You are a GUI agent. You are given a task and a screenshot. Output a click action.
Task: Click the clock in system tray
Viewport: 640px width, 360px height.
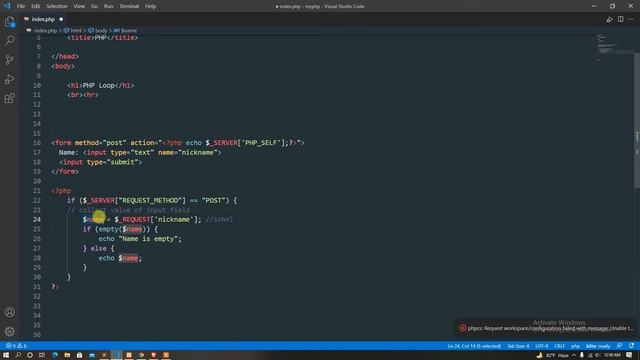click(612, 355)
